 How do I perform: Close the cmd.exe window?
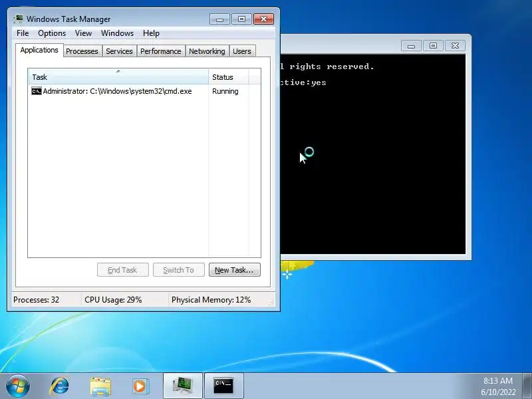coord(455,45)
